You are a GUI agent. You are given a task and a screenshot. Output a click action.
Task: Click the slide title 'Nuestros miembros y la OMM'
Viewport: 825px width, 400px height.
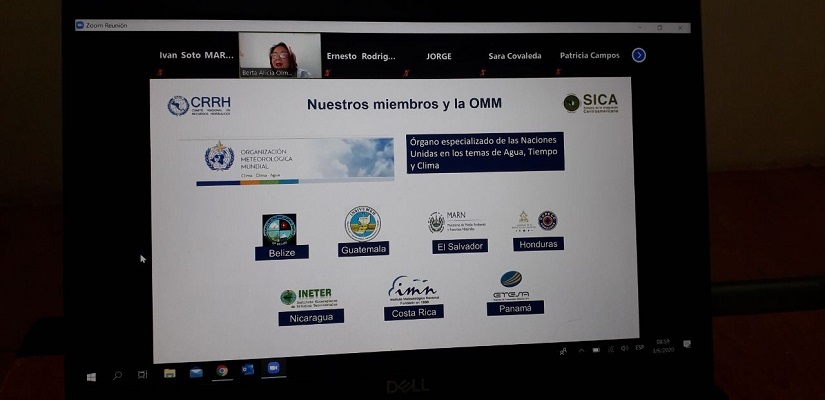tap(404, 104)
